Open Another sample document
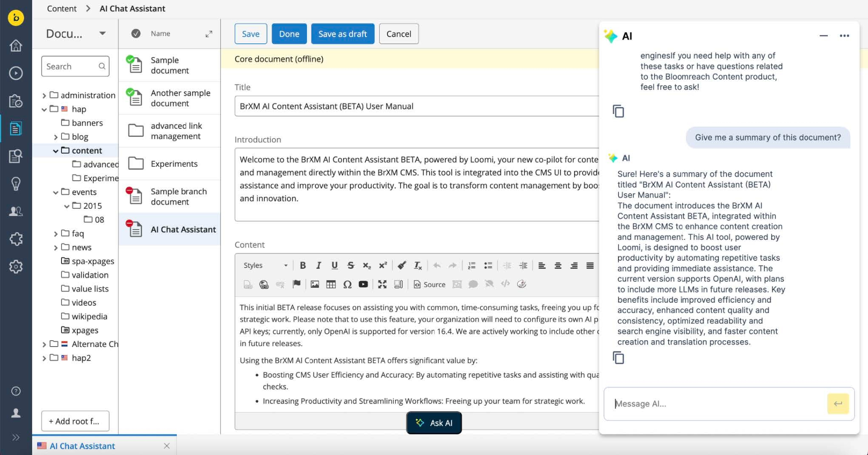Image resolution: width=868 pixels, height=455 pixels. coord(170,98)
